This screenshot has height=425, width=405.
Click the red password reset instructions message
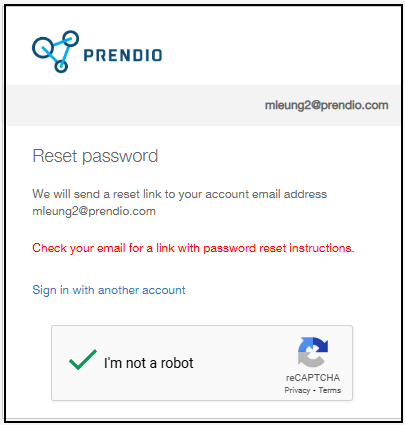click(193, 248)
